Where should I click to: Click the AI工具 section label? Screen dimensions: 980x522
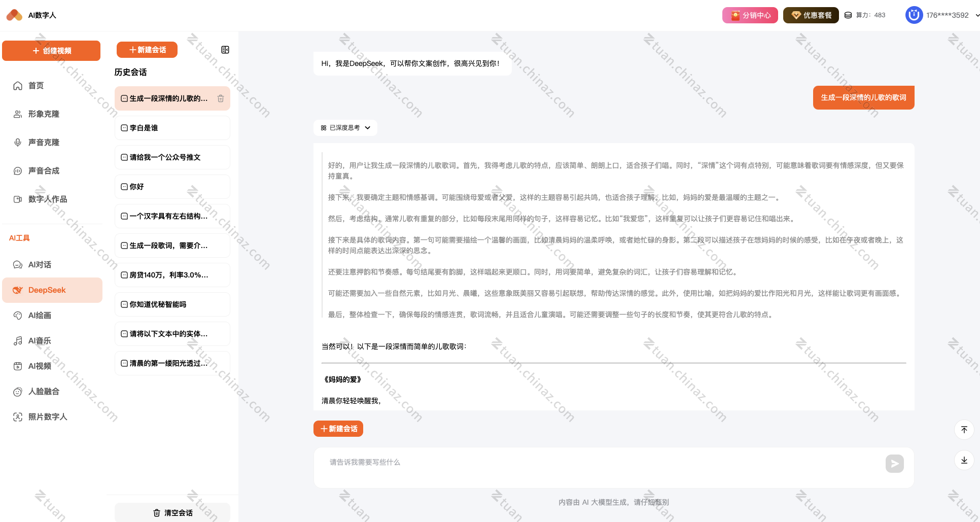(x=19, y=238)
